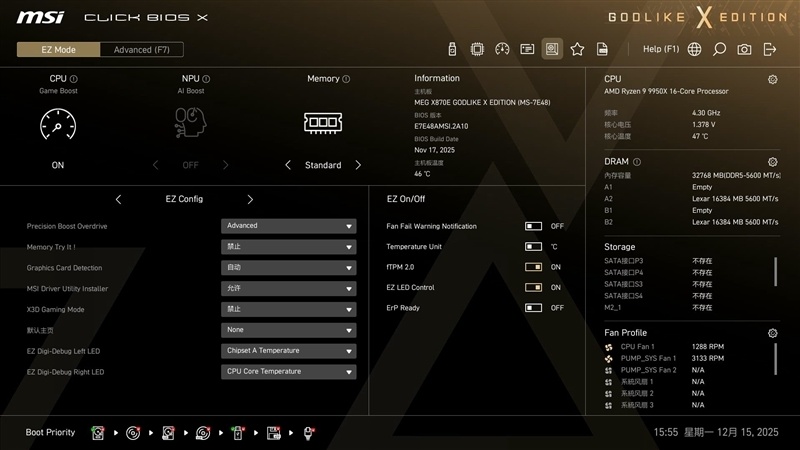Viewport: 800px width, 450px height.
Task: Click next NPU AI Boost arrow
Action: coord(226,165)
